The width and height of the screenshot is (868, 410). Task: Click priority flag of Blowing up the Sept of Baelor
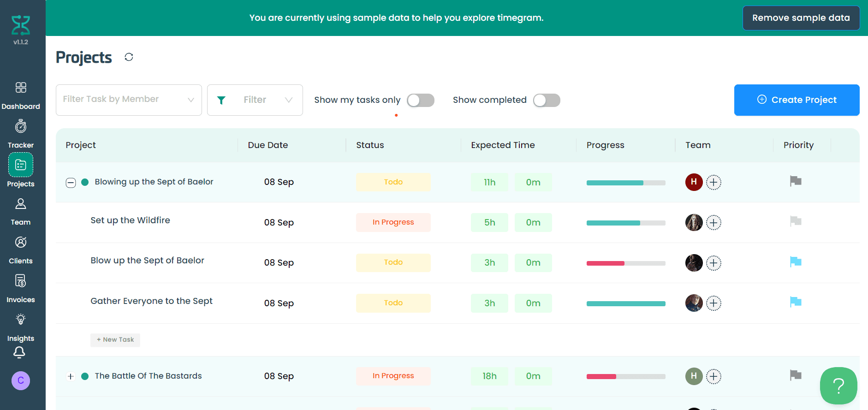tap(796, 181)
